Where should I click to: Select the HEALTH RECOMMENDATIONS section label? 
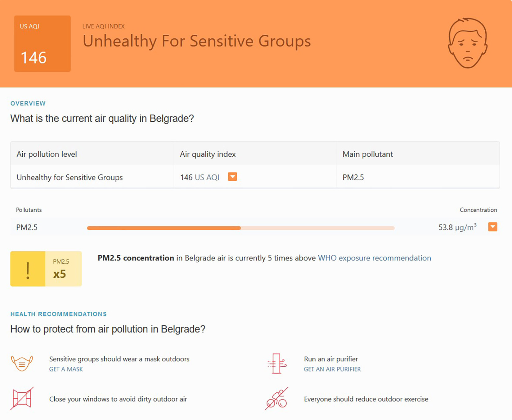(x=58, y=314)
